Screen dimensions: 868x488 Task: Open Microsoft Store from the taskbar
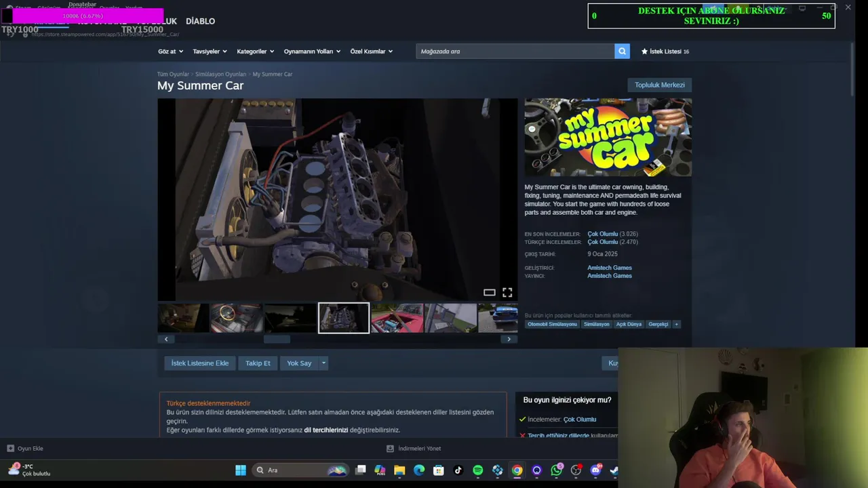[x=439, y=470]
